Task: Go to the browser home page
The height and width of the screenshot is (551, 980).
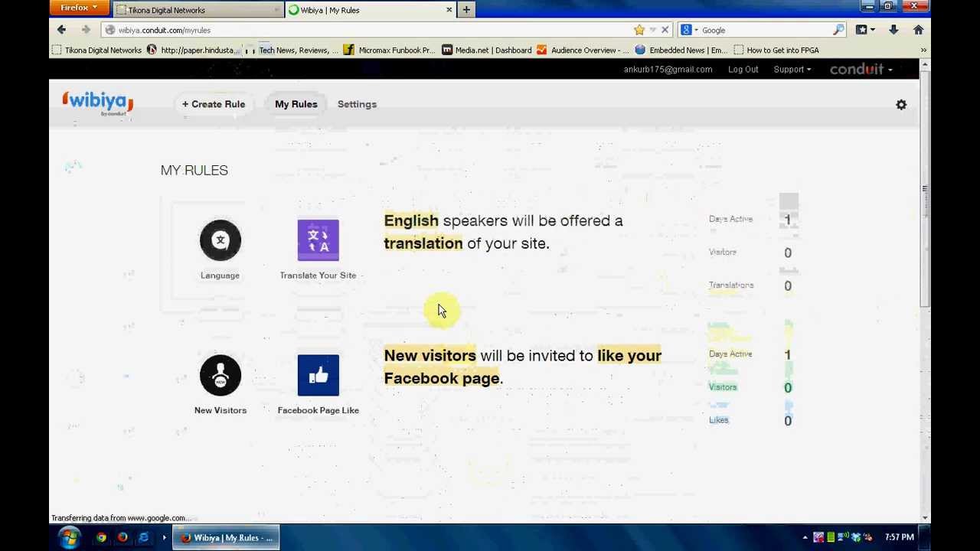Action: point(918,30)
